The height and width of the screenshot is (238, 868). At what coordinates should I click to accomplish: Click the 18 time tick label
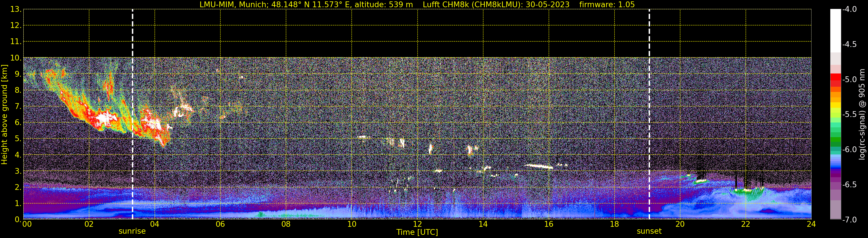(x=615, y=224)
